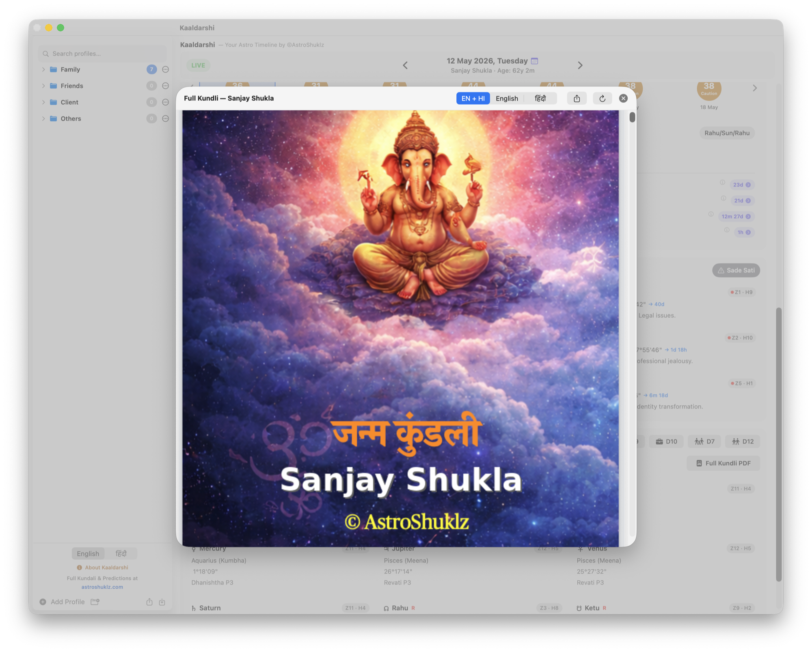The height and width of the screenshot is (652, 812).
Task: Open the Rahu/Sun/Rahu dasha pill
Action: (727, 133)
